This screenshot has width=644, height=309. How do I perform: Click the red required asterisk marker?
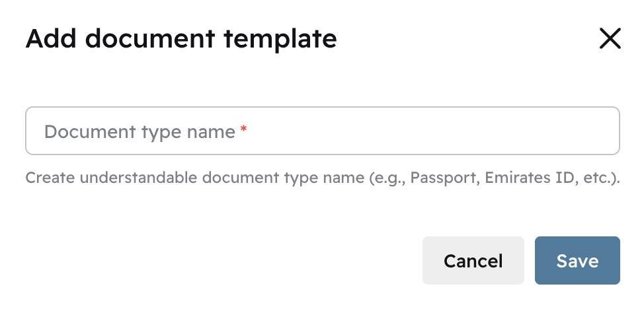coord(243,130)
